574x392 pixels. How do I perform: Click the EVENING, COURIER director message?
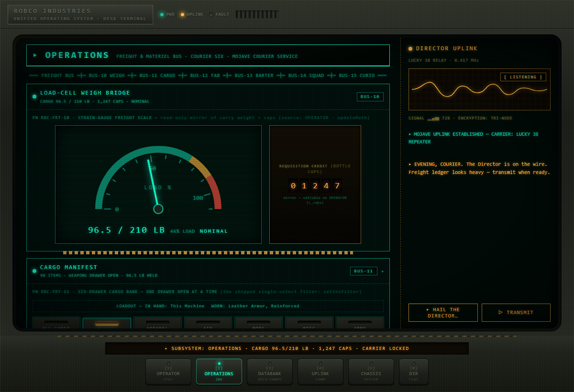(479, 168)
